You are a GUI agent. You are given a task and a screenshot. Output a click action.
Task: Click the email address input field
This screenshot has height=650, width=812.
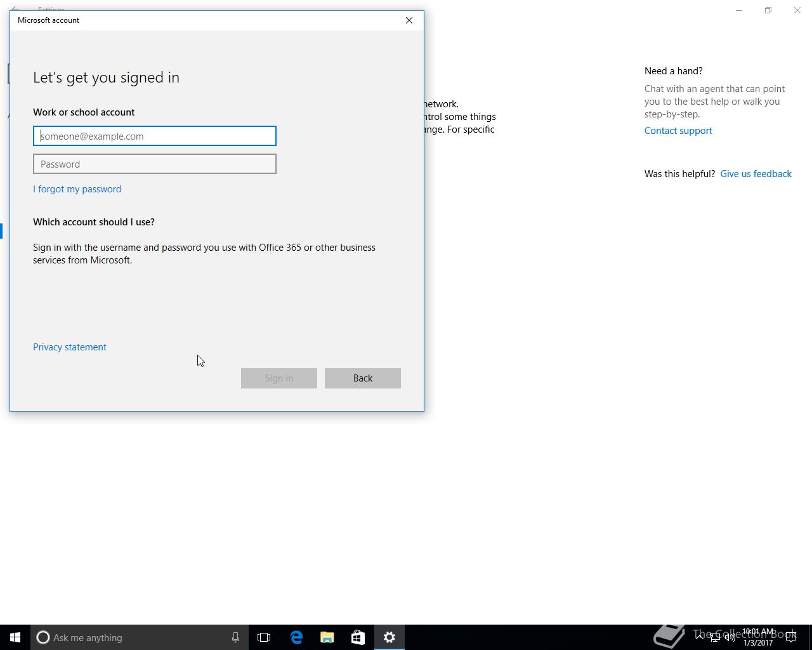pyautogui.click(x=155, y=136)
